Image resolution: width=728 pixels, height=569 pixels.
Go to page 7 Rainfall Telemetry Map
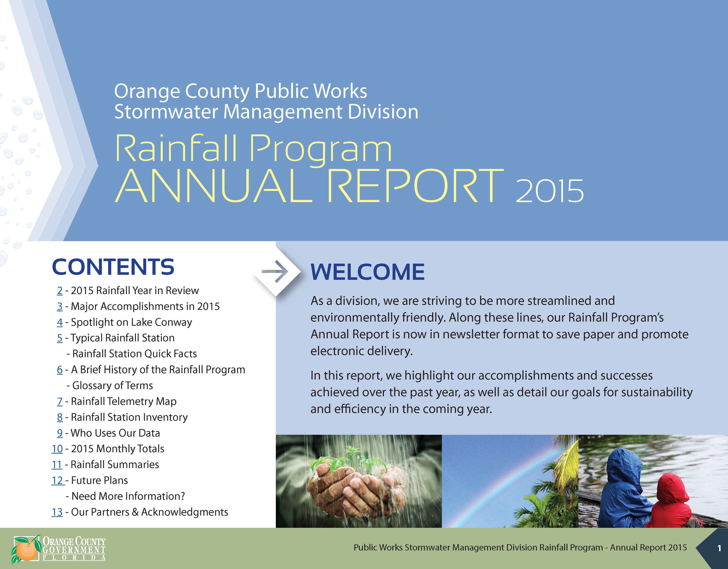(x=60, y=401)
